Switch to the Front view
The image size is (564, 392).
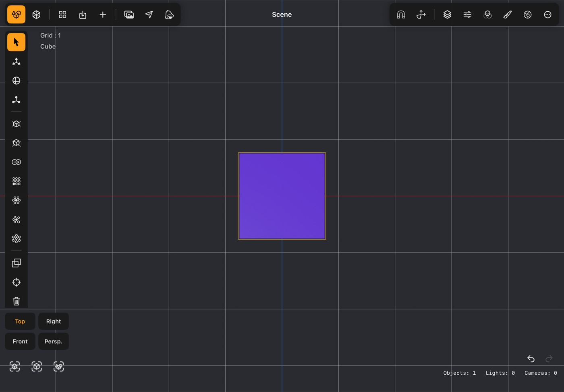pyautogui.click(x=20, y=341)
